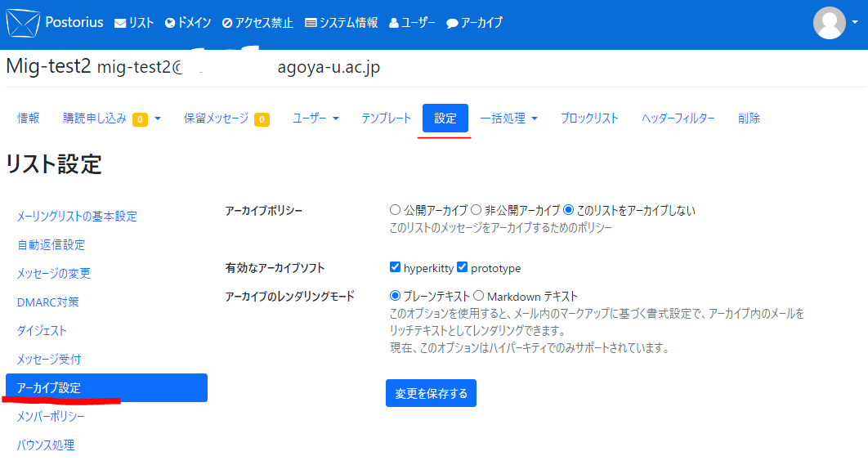This screenshot has height=465, width=868.
Task: Switch to the テンプレート tab
Action: pos(387,118)
